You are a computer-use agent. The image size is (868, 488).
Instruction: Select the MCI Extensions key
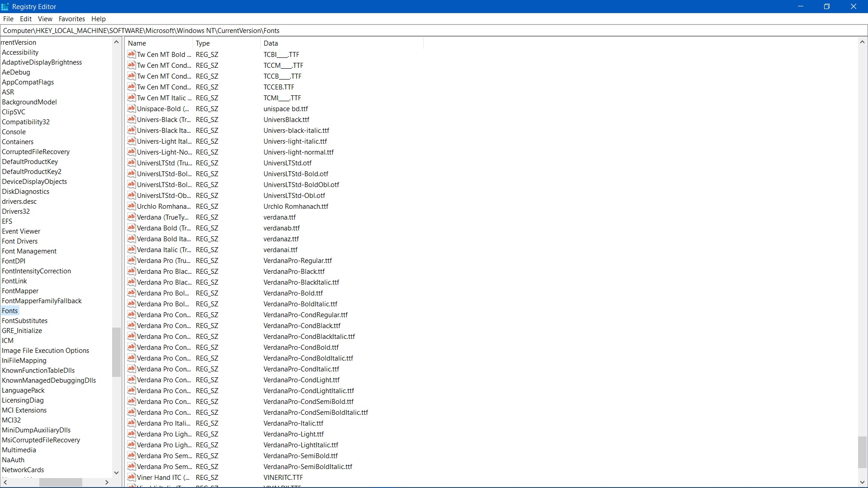click(24, 410)
